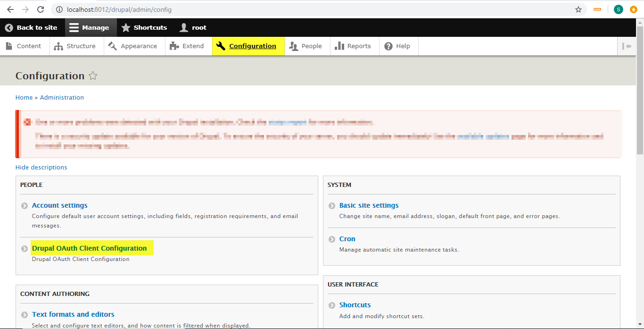Click the page vertical scrollbar thumb
This screenshot has height=329, width=644.
pyautogui.click(x=640, y=90)
